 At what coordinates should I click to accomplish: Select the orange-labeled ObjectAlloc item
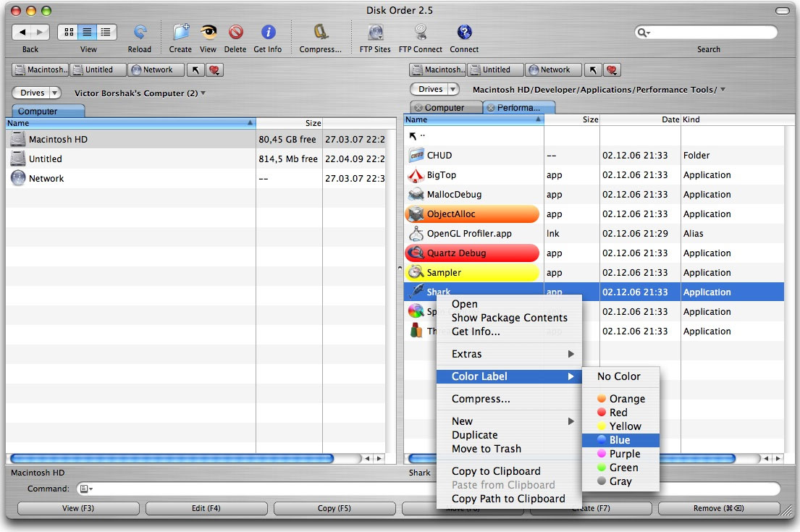472,214
